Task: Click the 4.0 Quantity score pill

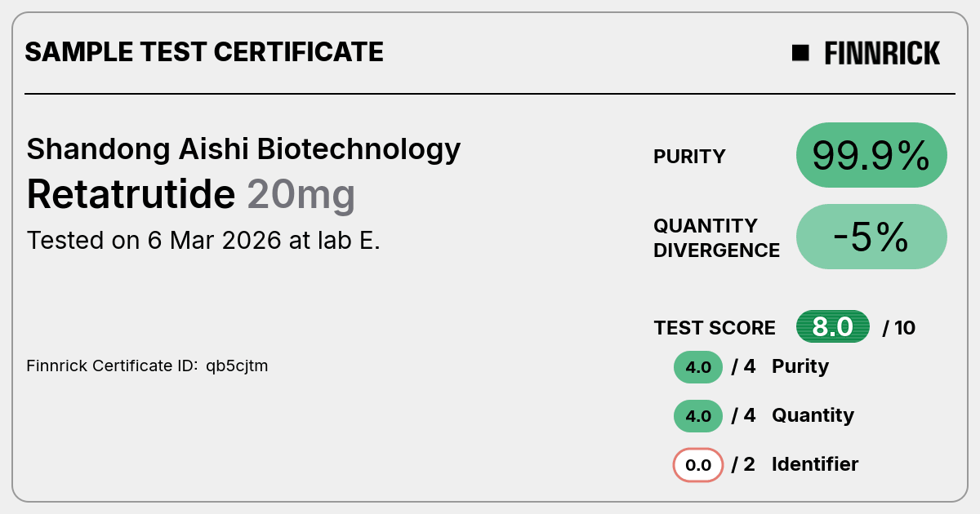Action: pyautogui.click(x=698, y=416)
